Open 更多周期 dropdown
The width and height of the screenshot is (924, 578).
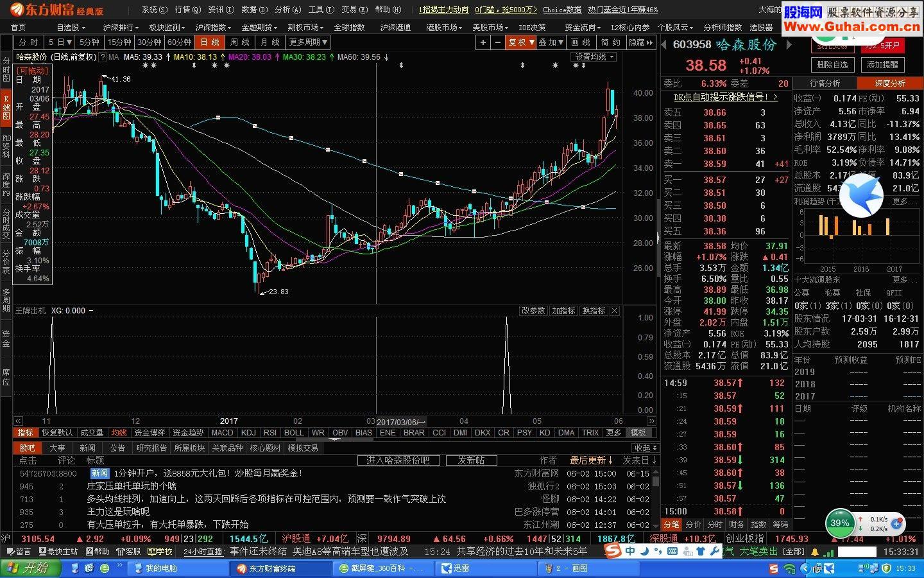click(x=308, y=42)
